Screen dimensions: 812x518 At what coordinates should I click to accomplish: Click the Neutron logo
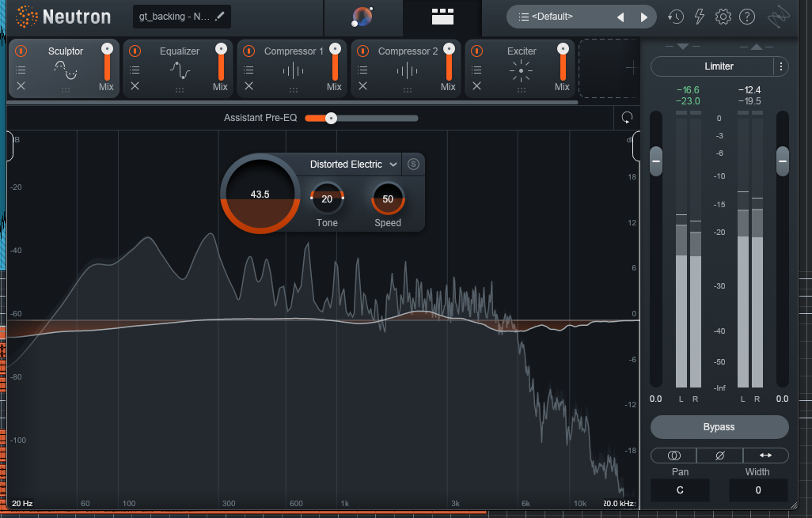[63, 17]
